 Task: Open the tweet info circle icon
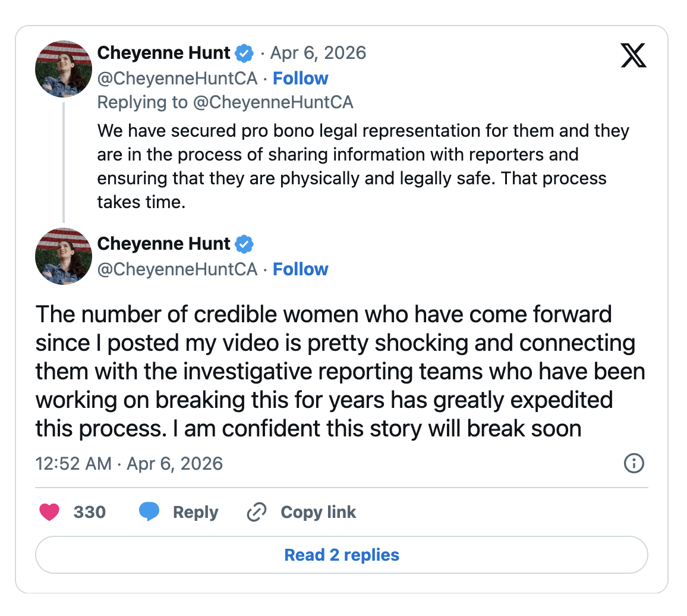tap(634, 463)
